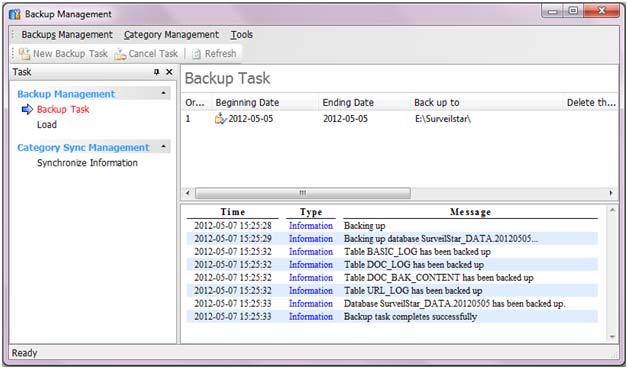Click 'Table URL_LOG has been backed up'

click(413, 290)
